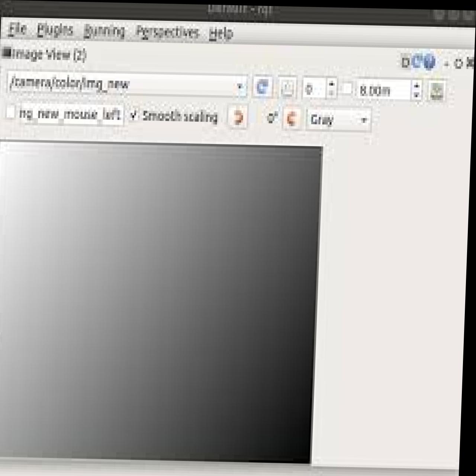Enable the mouse click publishing checkbox
Screen dimensions: 476x476
(x=10, y=113)
